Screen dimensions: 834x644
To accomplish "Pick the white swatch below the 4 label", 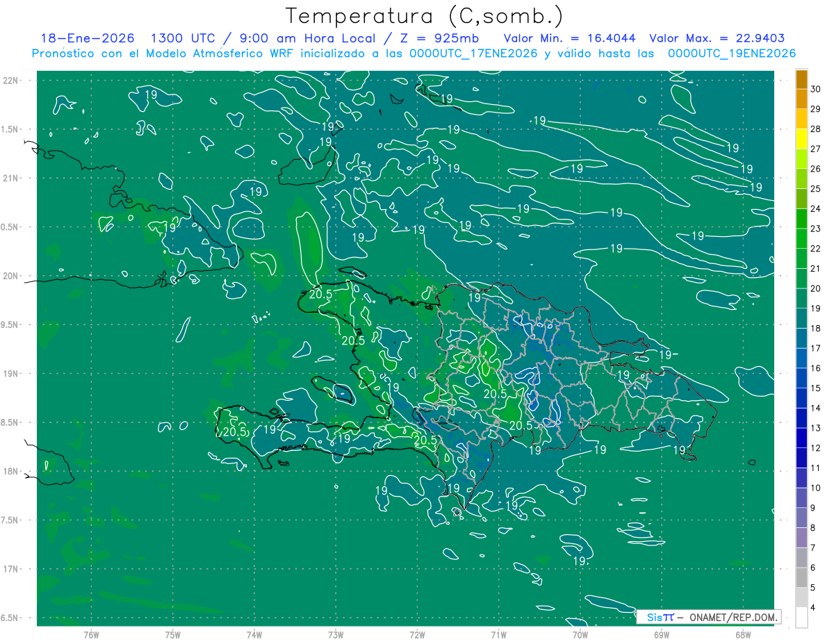I will coord(802,618).
